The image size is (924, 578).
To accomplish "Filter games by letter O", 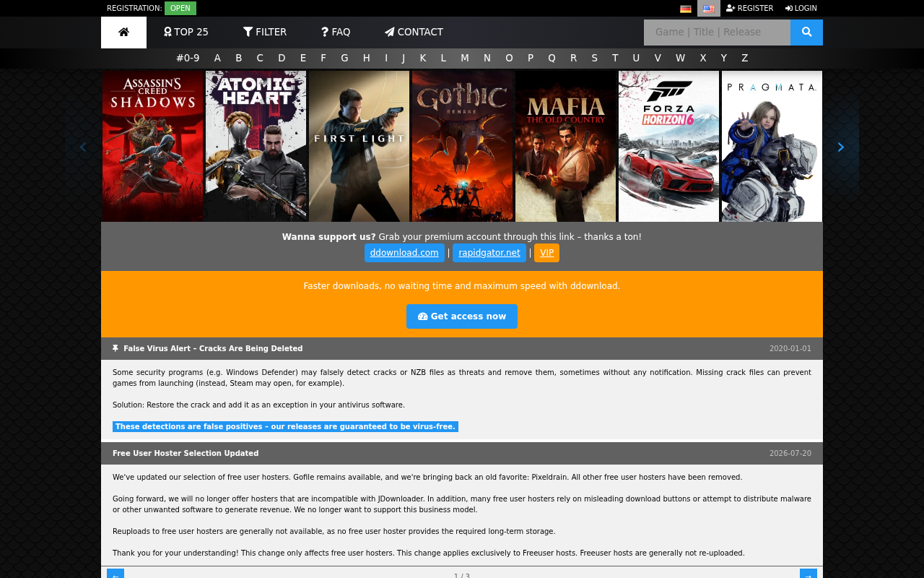I will tap(509, 59).
